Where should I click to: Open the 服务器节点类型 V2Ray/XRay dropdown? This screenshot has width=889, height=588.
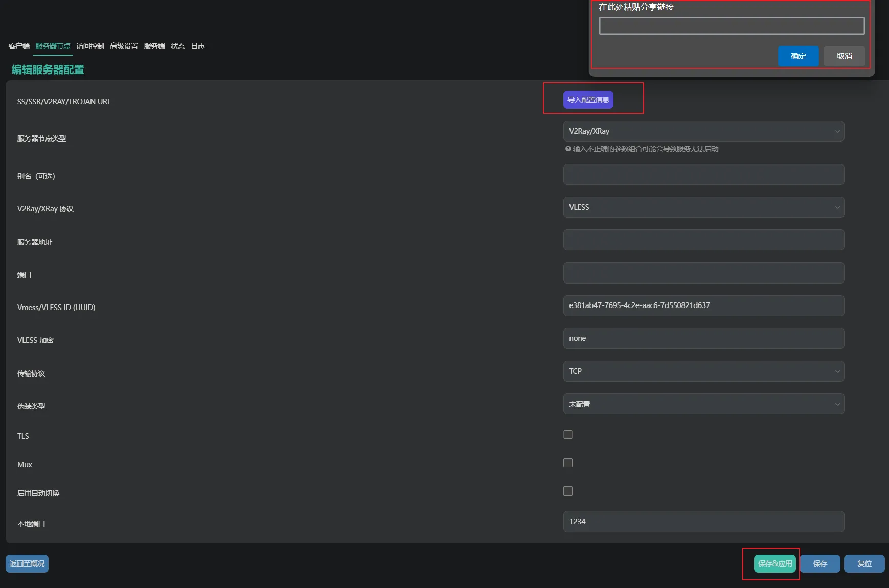[703, 131]
